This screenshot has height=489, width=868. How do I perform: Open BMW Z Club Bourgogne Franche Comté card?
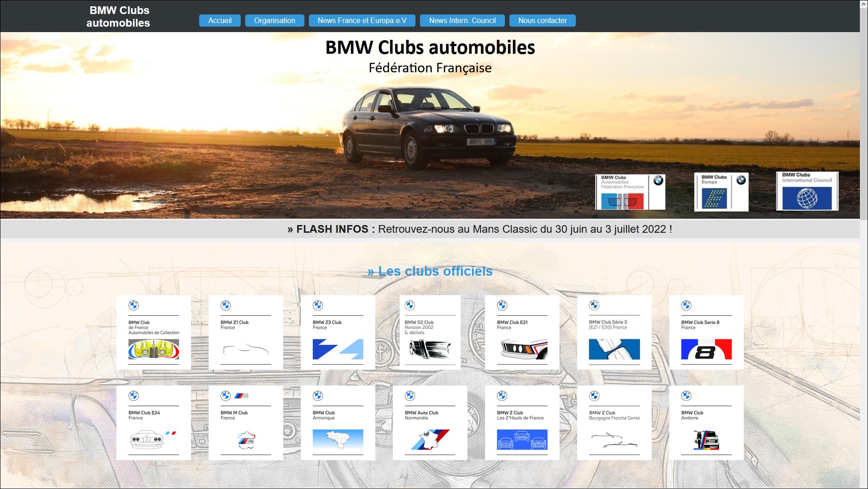[614, 423]
